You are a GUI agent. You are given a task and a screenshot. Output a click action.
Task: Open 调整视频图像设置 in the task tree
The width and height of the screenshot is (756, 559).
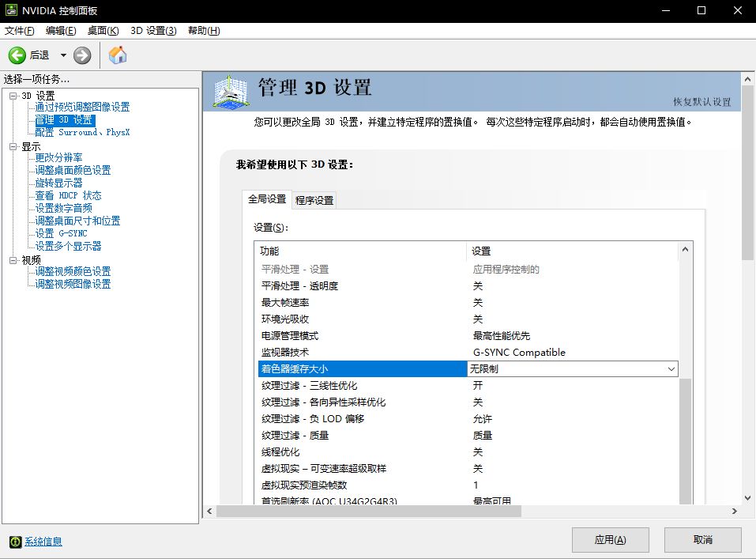coord(73,284)
